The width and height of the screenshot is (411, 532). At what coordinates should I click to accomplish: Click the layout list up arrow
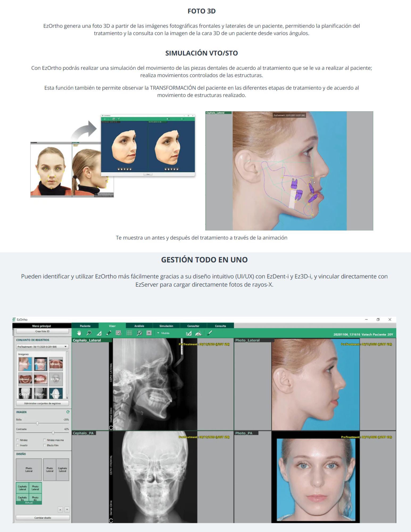[60, 510]
